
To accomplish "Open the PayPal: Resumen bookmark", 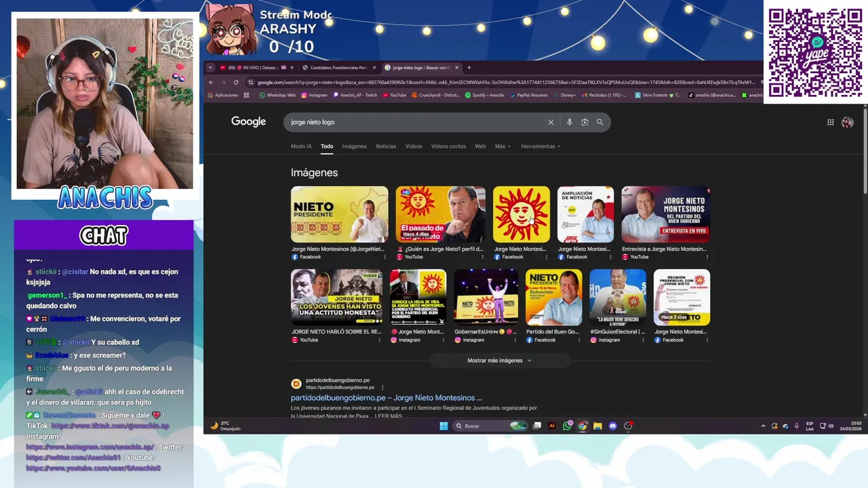I will (x=528, y=95).
